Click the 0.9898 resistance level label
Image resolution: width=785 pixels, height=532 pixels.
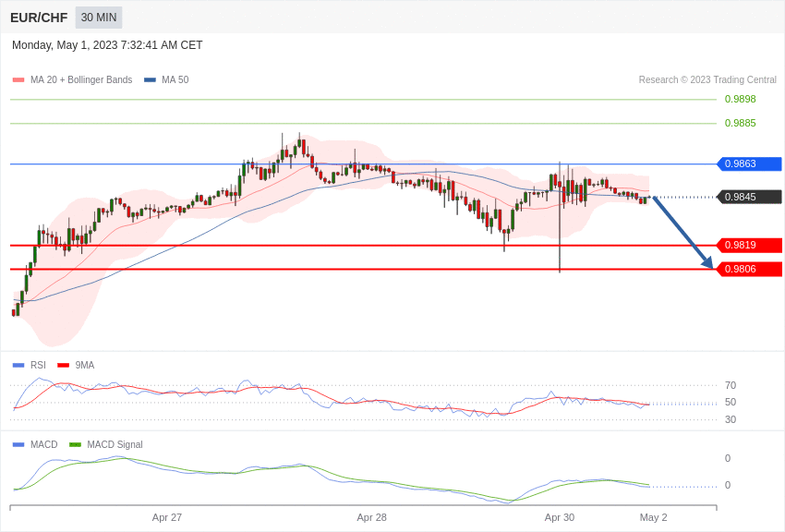coord(740,99)
